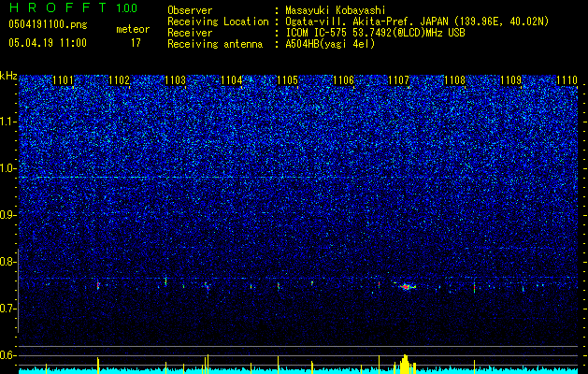Click the 0.6 frequency axis label

(x=8, y=355)
